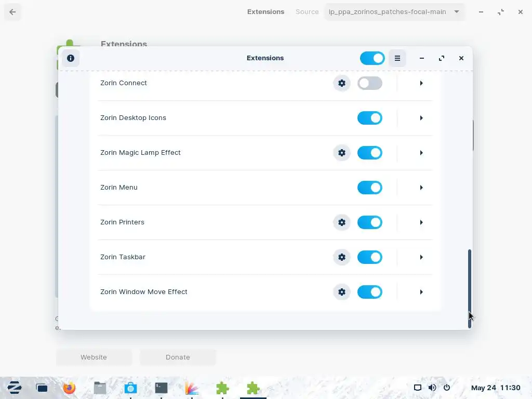Disable the Zorin Desktop Icons extension
The image size is (532, 399).
point(370,118)
